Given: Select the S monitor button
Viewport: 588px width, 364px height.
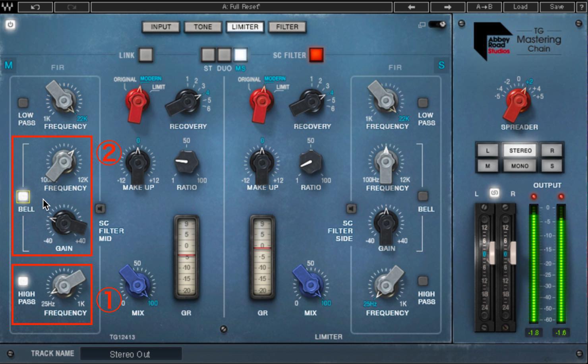Looking at the screenshot, I should pos(552,166).
